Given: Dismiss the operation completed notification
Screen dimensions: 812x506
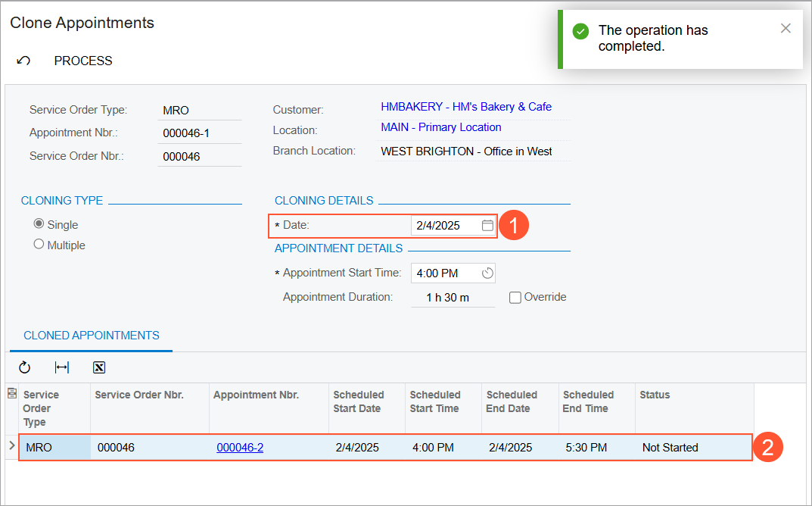Looking at the screenshot, I should click(x=786, y=28).
